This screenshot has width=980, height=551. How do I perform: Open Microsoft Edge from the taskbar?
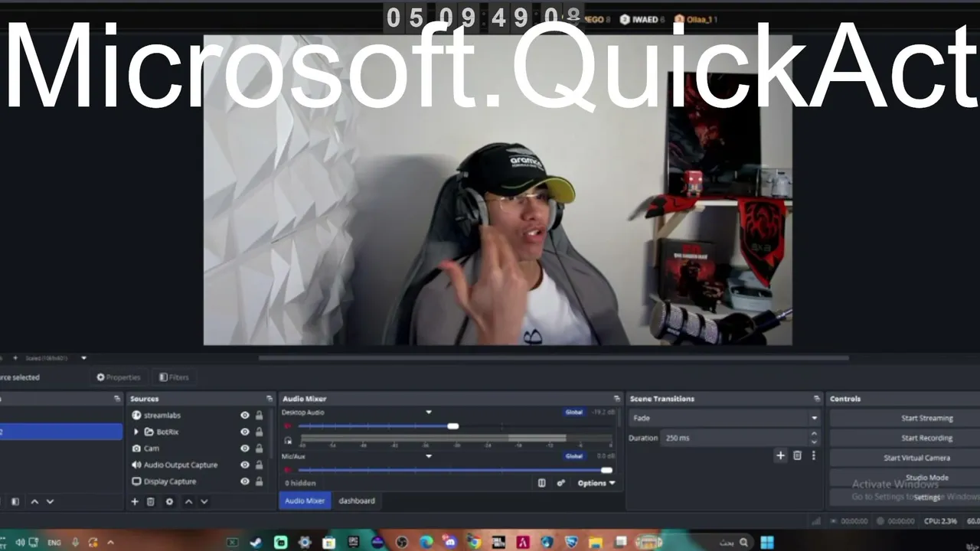click(x=426, y=543)
